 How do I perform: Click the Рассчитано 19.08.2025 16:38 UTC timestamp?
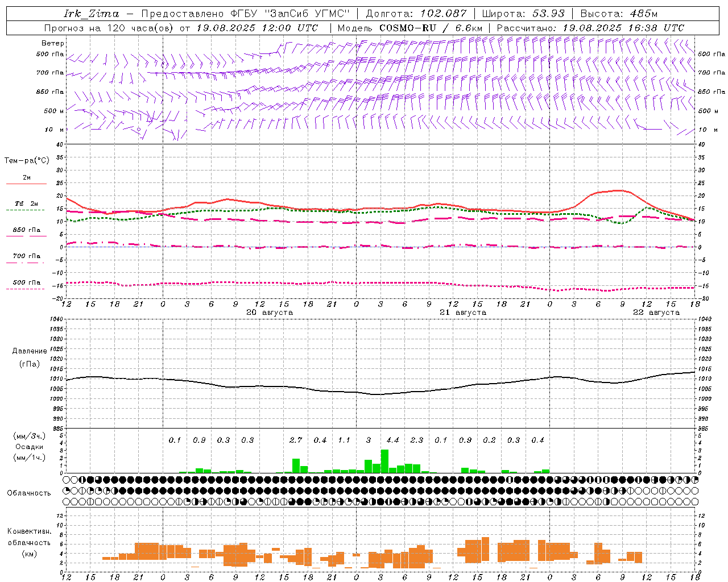tap(590, 28)
